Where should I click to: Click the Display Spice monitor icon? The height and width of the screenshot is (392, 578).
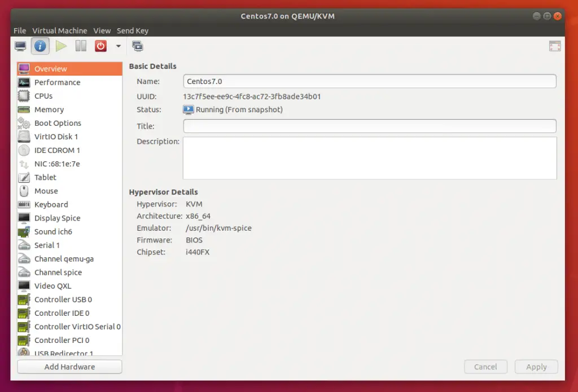point(24,218)
